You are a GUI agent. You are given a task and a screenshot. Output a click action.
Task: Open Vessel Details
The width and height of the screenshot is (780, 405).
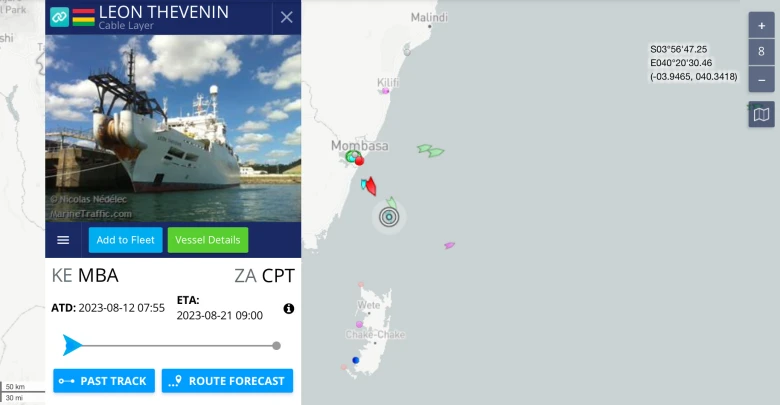click(x=207, y=240)
